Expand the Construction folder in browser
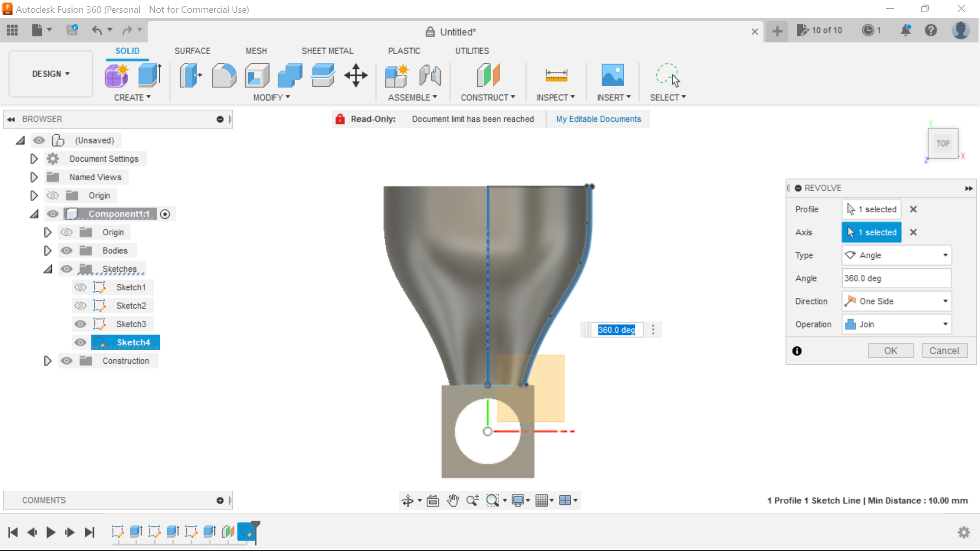The width and height of the screenshot is (980, 551). [x=47, y=361]
